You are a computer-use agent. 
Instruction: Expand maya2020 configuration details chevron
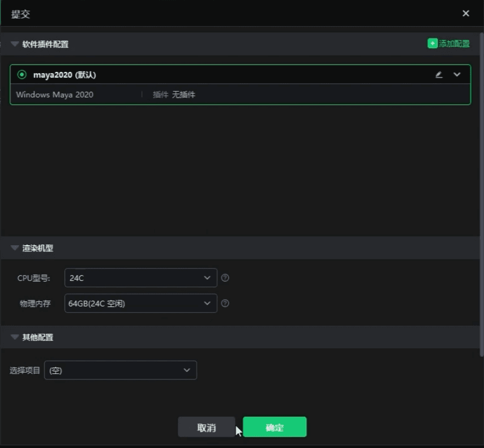coord(457,75)
